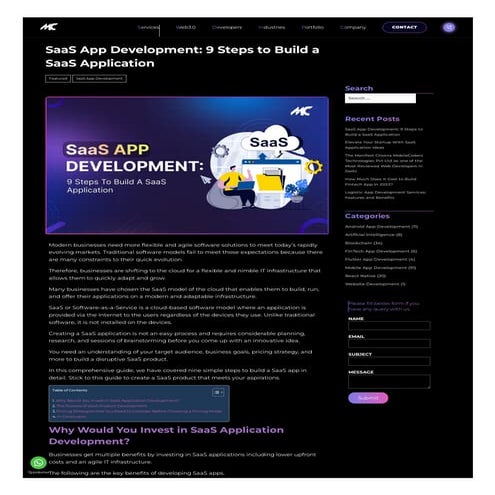
Task: Open the Company menu item
Action: tap(353, 27)
